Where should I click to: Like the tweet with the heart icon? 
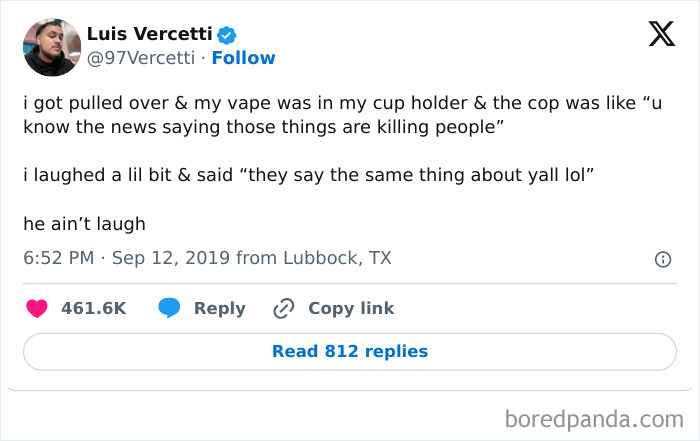tap(36, 308)
